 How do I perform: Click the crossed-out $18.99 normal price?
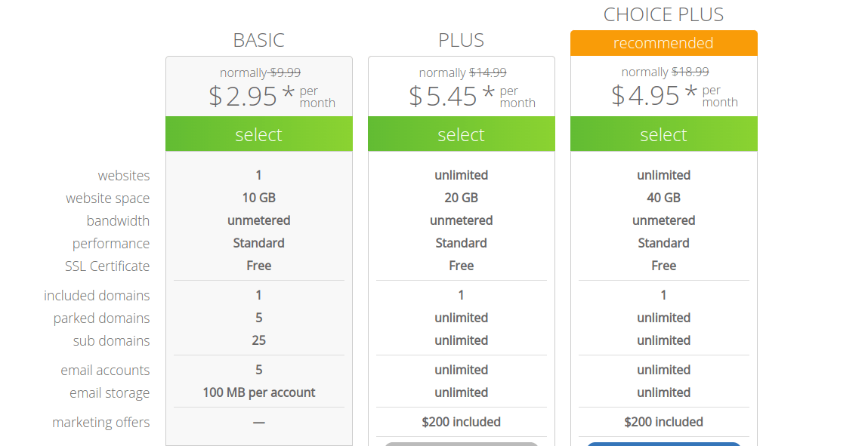pyautogui.click(x=688, y=72)
